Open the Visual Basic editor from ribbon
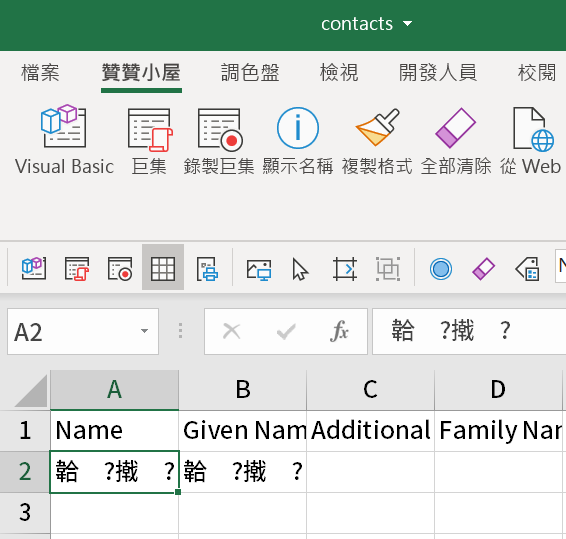The width and height of the screenshot is (566, 539). tap(64, 140)
